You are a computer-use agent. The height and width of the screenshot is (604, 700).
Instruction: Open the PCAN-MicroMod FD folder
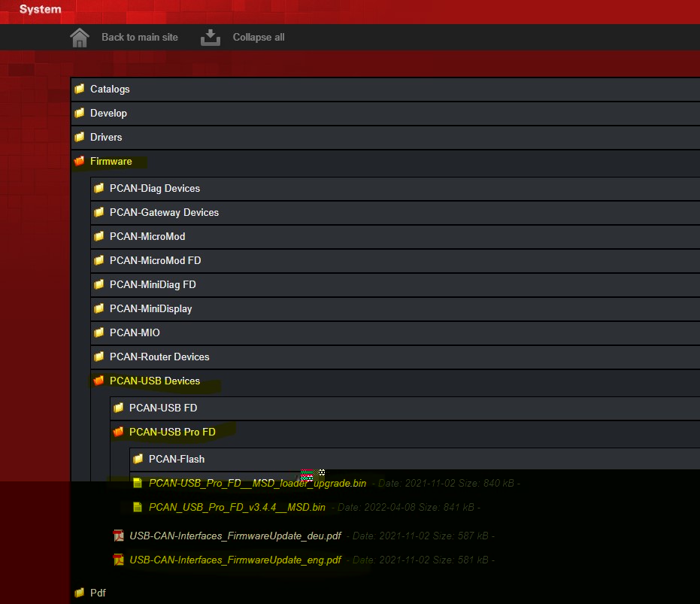pos(156,260)
